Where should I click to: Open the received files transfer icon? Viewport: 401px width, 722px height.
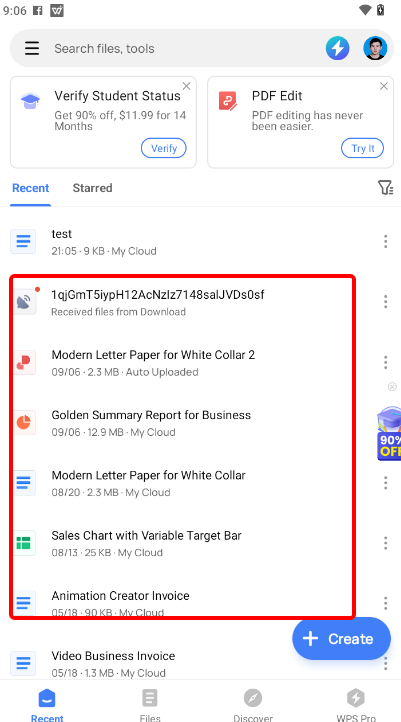coord(24,302)
